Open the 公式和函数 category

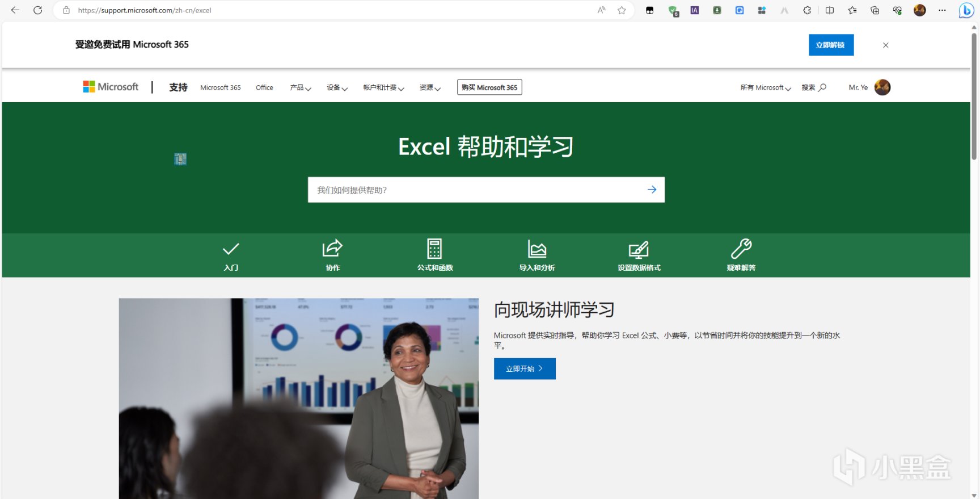click(x=435, y=255)
